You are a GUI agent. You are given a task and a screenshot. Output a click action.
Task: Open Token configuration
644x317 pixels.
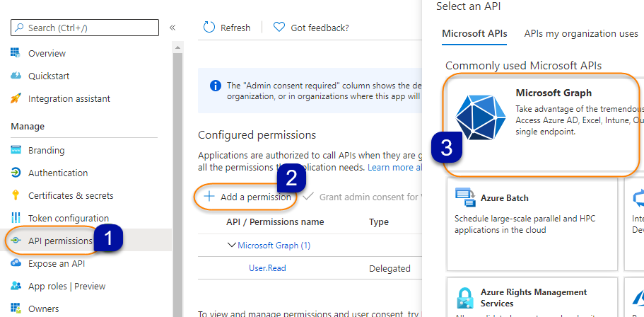tap(69, 218)
